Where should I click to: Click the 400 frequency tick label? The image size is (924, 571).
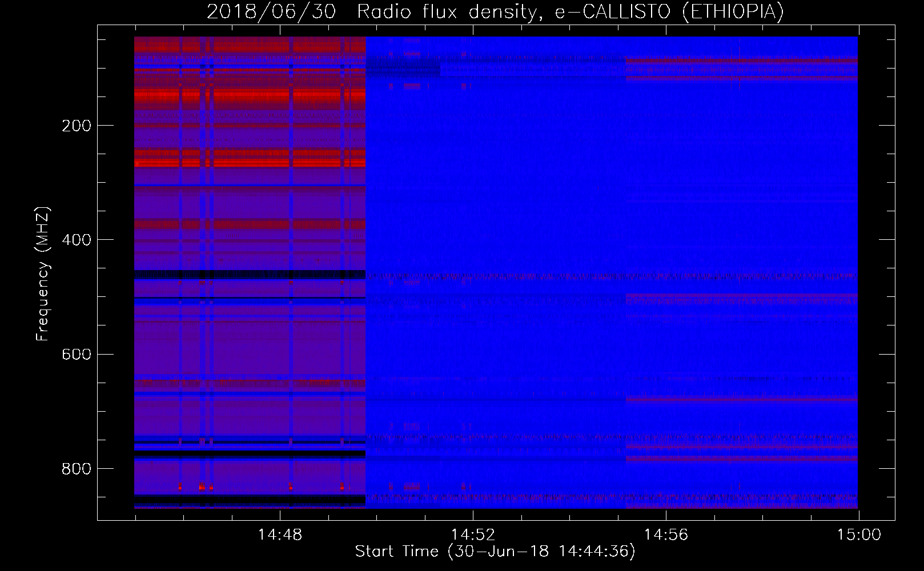pos(77,240)
